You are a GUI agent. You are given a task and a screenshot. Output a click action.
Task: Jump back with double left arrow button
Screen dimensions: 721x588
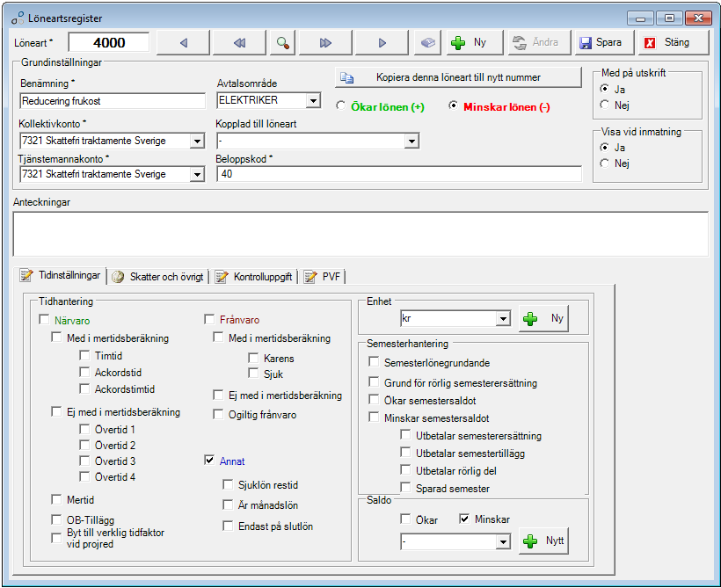[239, 43]
